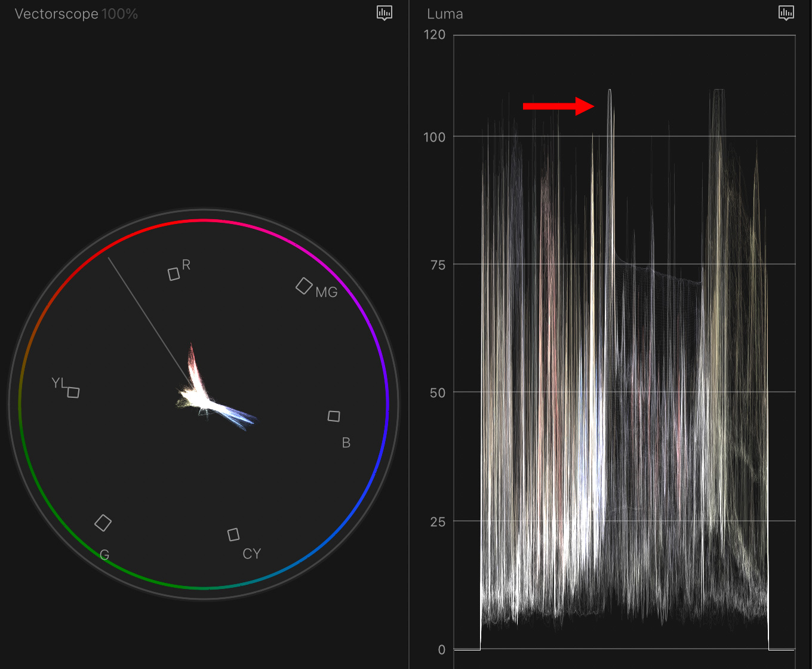
Task: Open the Vectorscope panel scope settings icon
Action: point(385,13)
